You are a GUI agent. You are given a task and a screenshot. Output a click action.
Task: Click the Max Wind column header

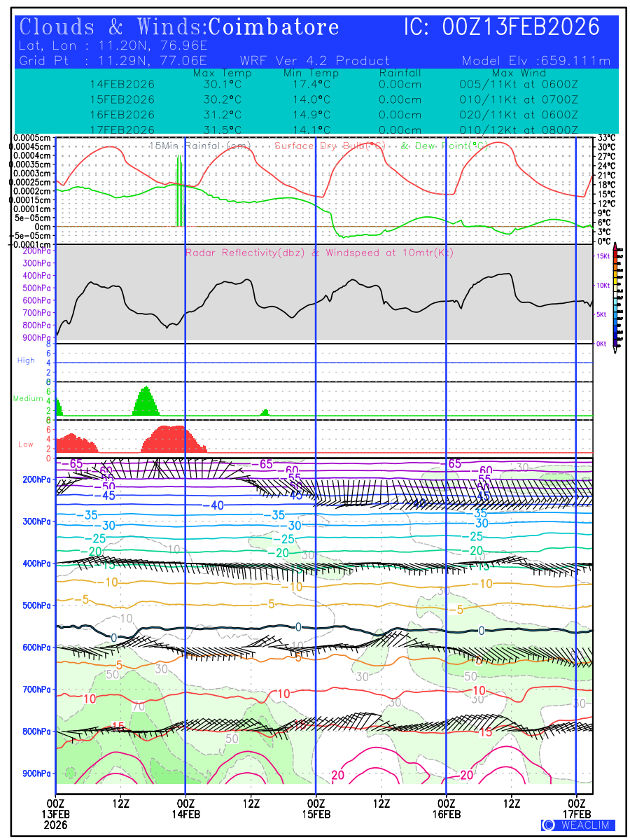pos(518,73)
